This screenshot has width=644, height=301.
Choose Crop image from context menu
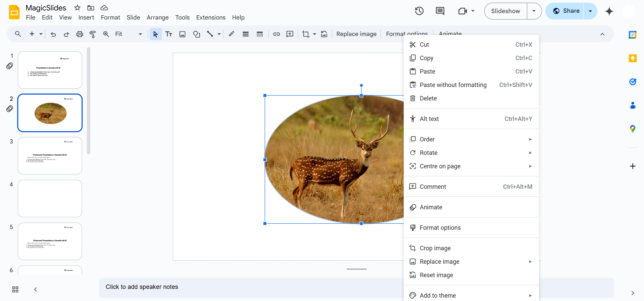click(435, 248)
